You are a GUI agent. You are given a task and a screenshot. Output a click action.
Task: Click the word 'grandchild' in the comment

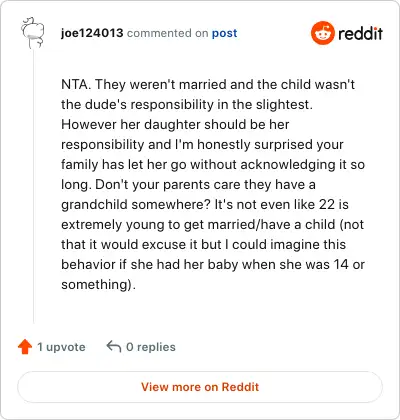tap(95, 204)
